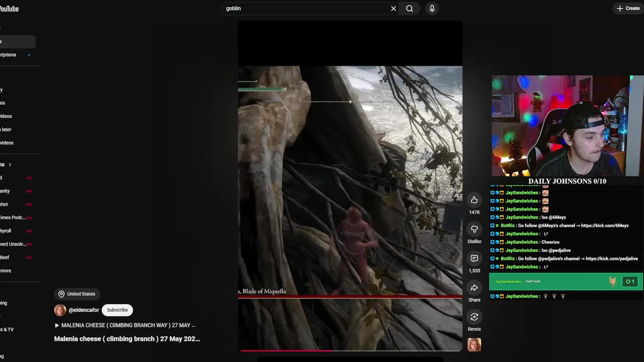Like the Short with thumbs-up icon
This screenshot has width=644, height=362.
coord(474,200)
